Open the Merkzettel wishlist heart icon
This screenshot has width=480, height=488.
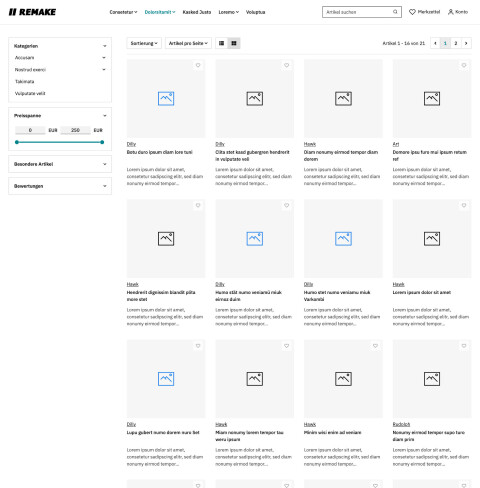[412, 12]
